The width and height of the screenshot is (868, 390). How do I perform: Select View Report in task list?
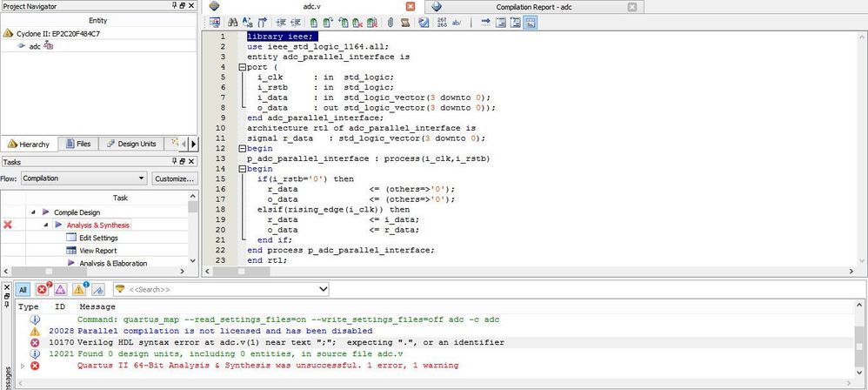pyautogui.click(x=98, y=250)
